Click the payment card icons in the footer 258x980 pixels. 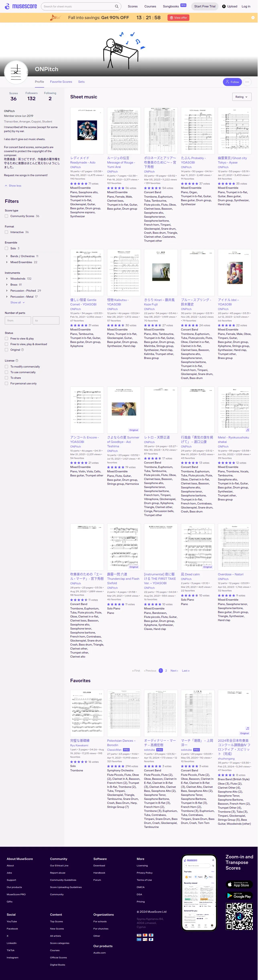point(145,937)
